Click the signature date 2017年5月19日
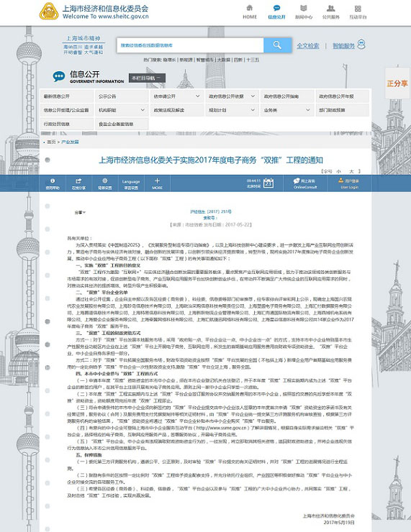The width and height of the screenshot is (411, 532). click(339, 523)
